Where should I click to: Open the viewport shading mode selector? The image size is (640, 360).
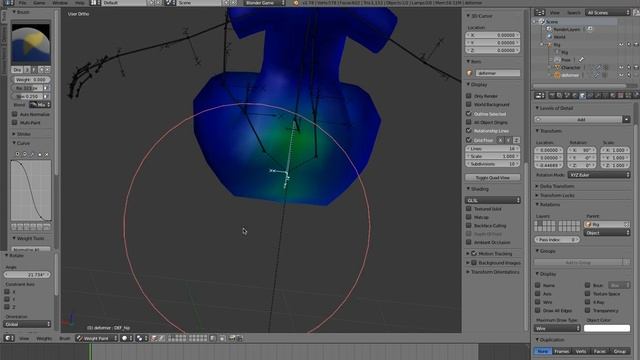click(x=127, y=338)
